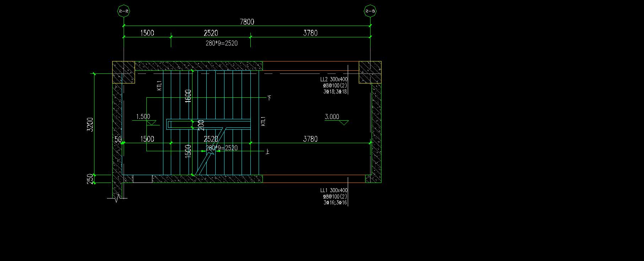Select "1500" in the top dimension chain
This screenshot has height=261, width=644.
(147, 33)
